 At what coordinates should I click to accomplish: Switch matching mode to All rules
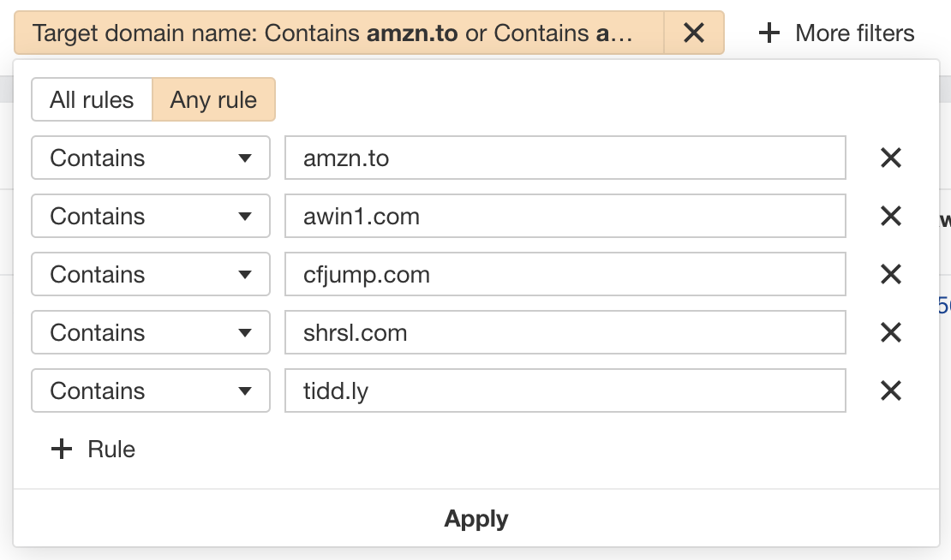click(92, 99)
